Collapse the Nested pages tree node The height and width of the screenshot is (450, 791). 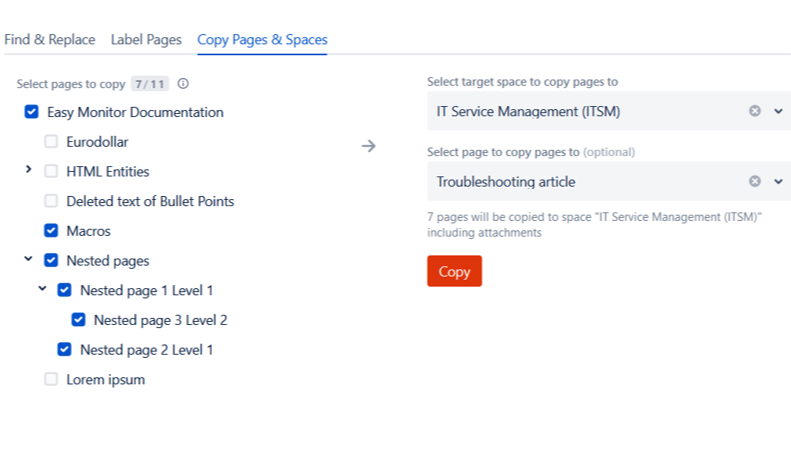[x=28, y=260]
